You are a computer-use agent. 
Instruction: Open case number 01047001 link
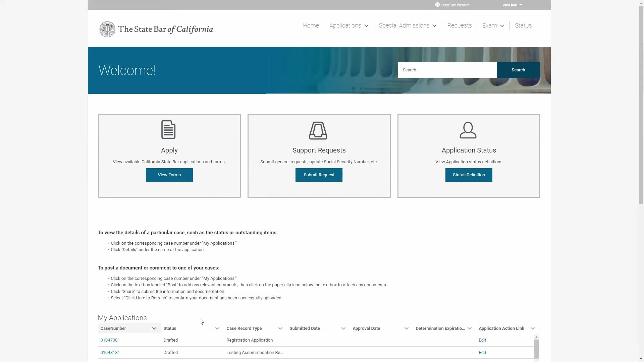click(x=110, y=340)
